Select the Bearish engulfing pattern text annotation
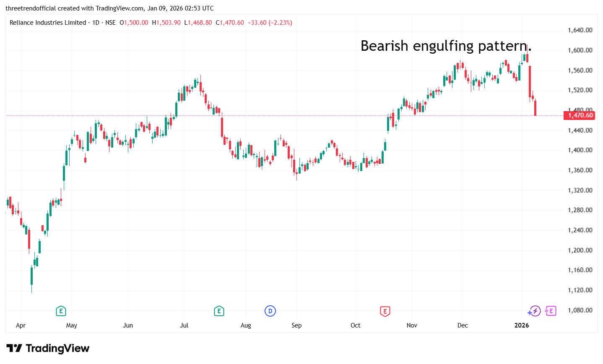This screenshot has height=364, width=603. 446,46
